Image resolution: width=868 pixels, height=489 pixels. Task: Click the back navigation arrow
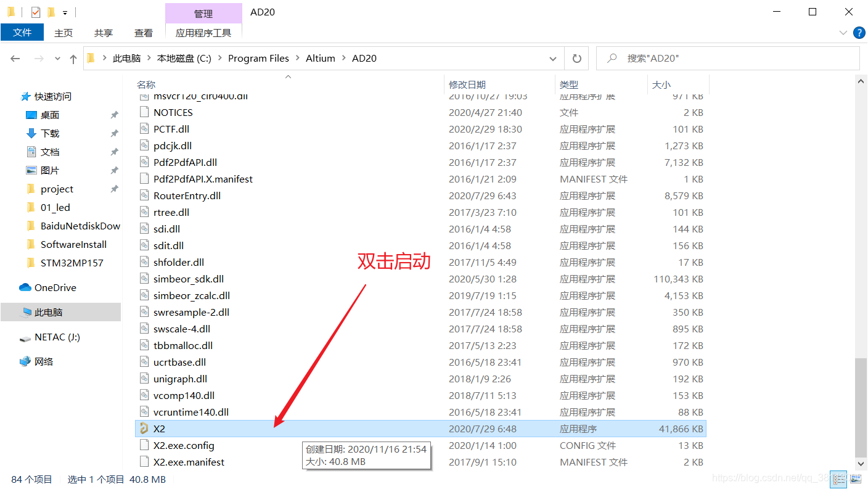15,58
